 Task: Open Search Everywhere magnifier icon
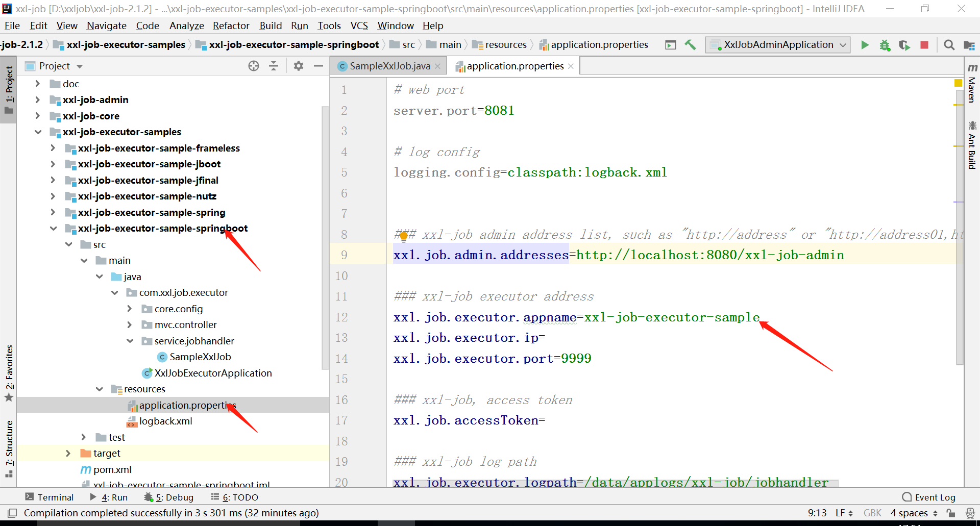click(949, 45)
